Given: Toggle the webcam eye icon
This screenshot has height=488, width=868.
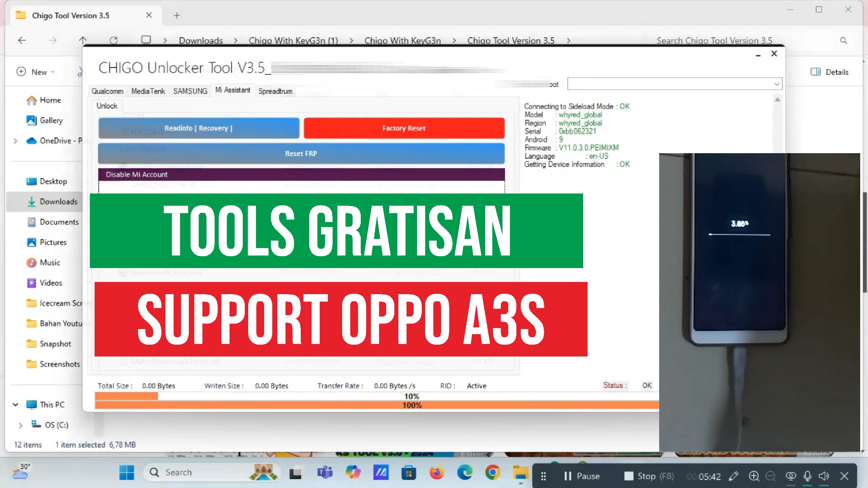Looking at the screenshot, I should 791,476.
